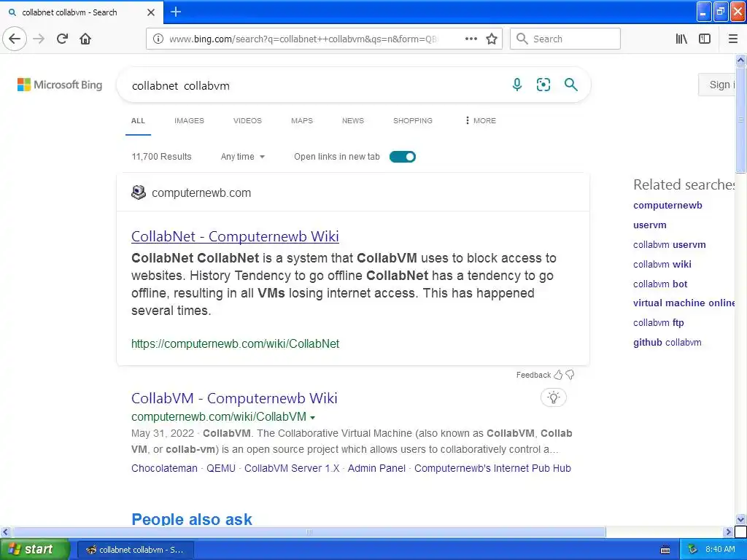Click horizontal scrollbar right arrow

pyautogui.click(x=728, y=532)
